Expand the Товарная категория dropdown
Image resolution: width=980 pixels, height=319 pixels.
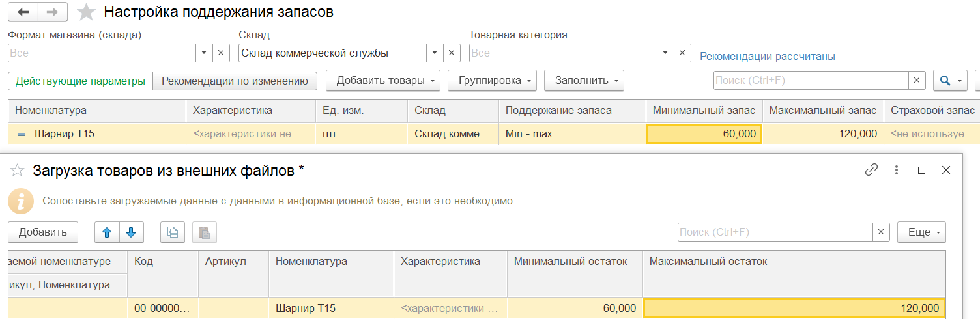pos(665,53)
